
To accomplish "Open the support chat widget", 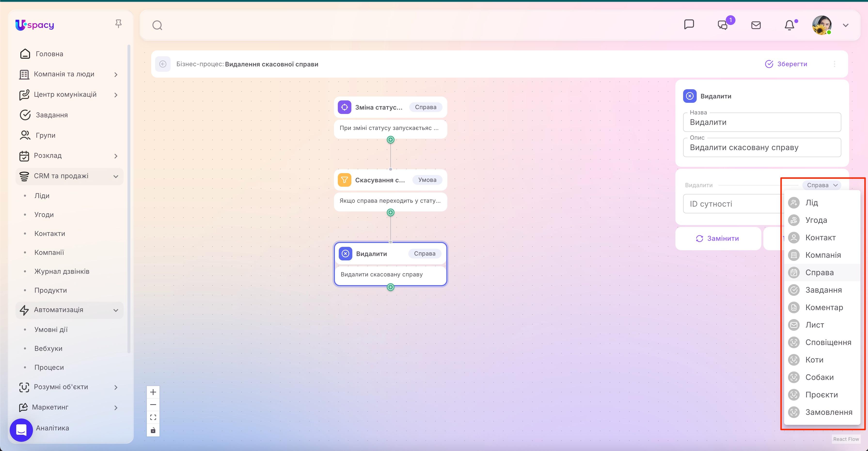I will coord(21,430).
